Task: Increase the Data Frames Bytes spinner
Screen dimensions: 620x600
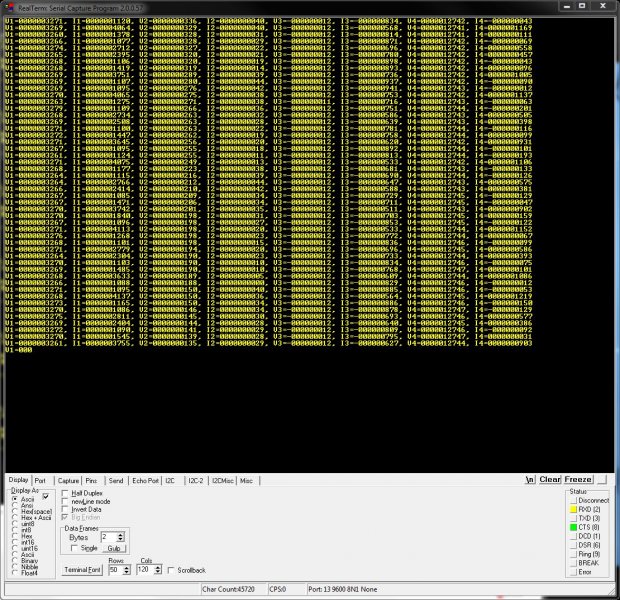Action: (121, 534)
